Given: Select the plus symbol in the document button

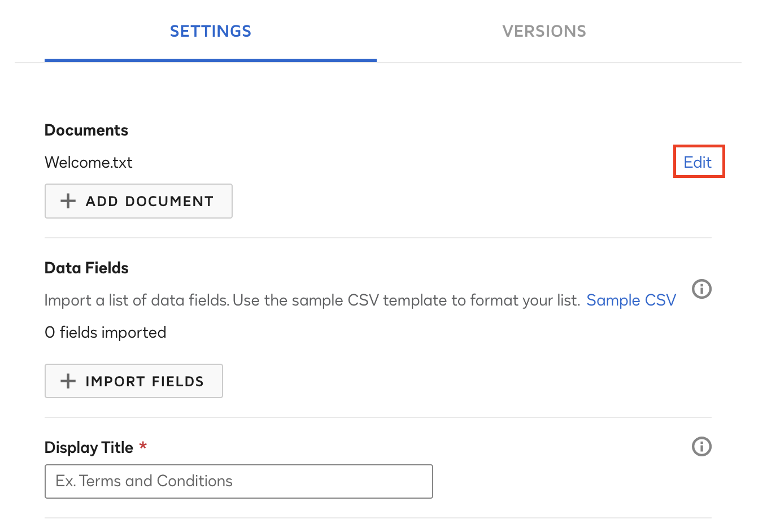Looking at the screenshot, I should 67,200.
